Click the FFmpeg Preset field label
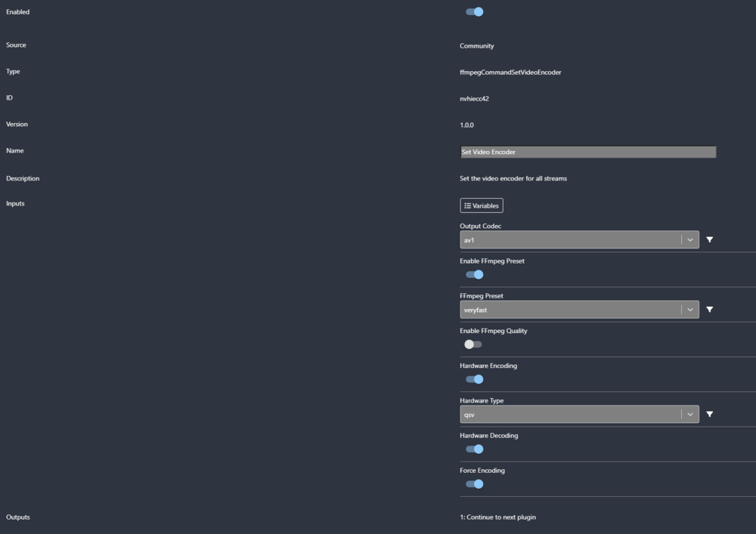756x534 pixels. click(x=481, y=295)
